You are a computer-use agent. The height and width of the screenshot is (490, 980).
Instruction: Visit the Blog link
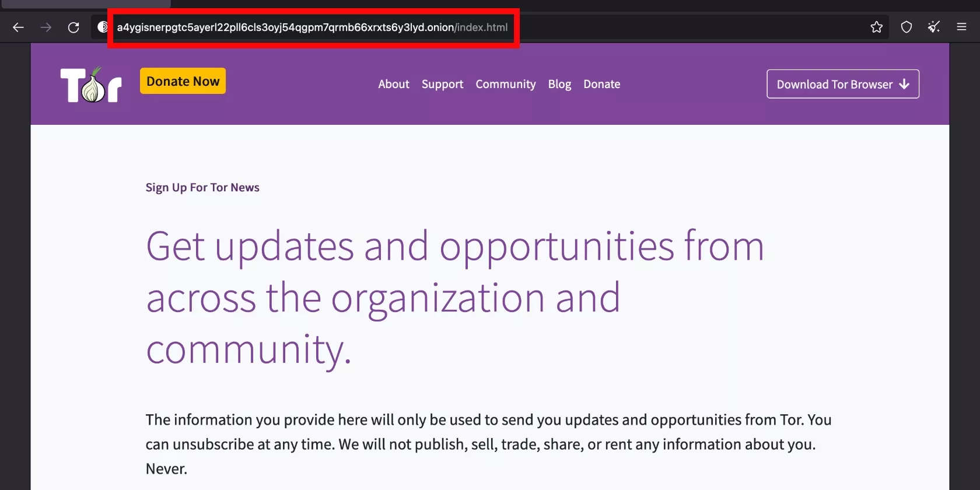coord(559,84)
